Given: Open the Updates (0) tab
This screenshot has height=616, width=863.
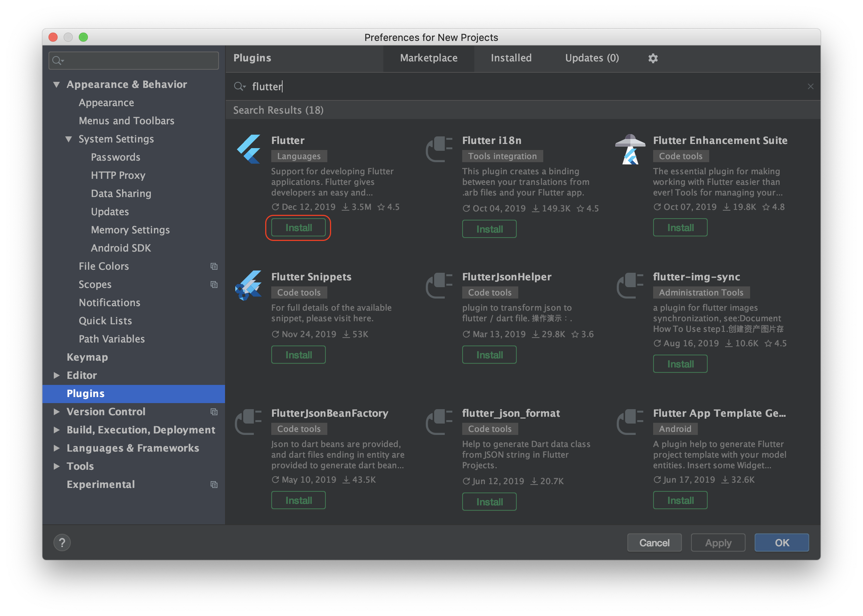Looking at the screenshot, I should click(x=592, y=58).
